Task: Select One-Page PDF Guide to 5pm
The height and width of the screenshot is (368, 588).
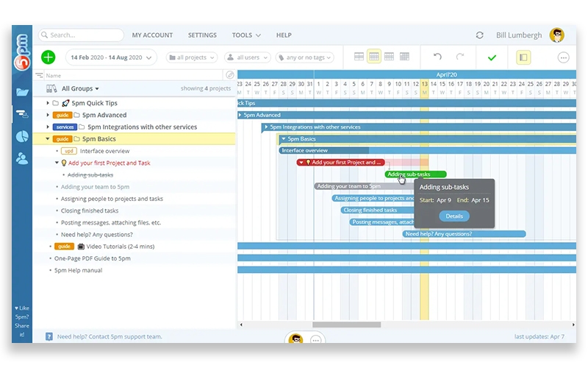Action: [x=93, y=258]
